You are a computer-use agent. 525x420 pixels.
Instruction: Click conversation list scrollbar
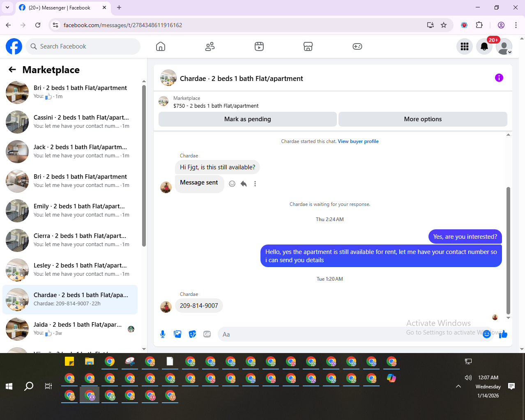tap(144, 166)
